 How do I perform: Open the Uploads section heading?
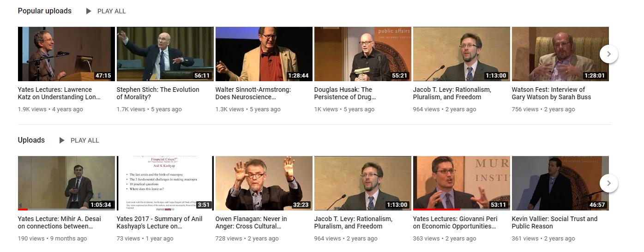pyautogui.click(x=31, y=140)
